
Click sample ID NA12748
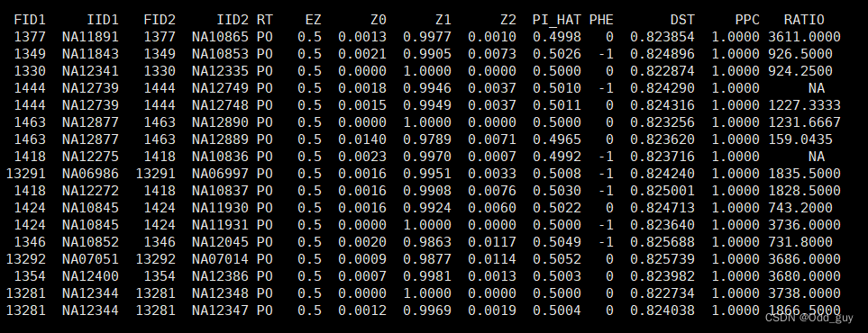coord(220,105)
